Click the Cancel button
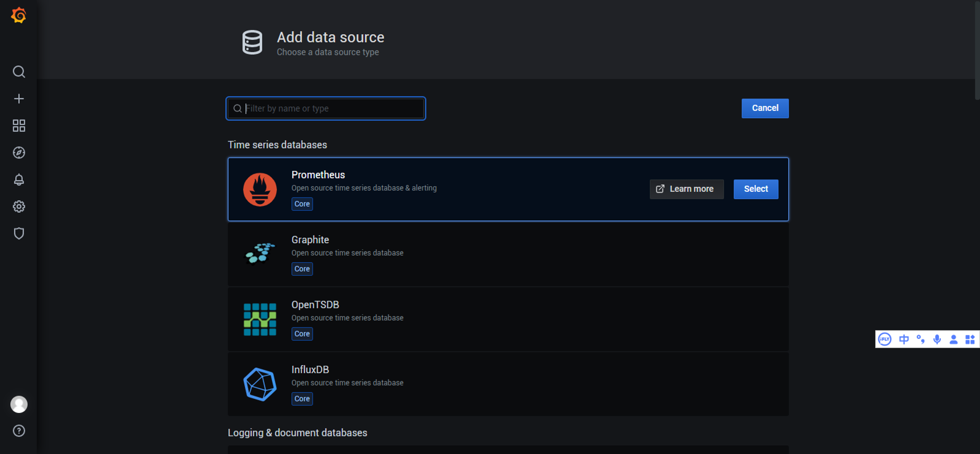Screen dimensions: 980x454 coord(765,108)
